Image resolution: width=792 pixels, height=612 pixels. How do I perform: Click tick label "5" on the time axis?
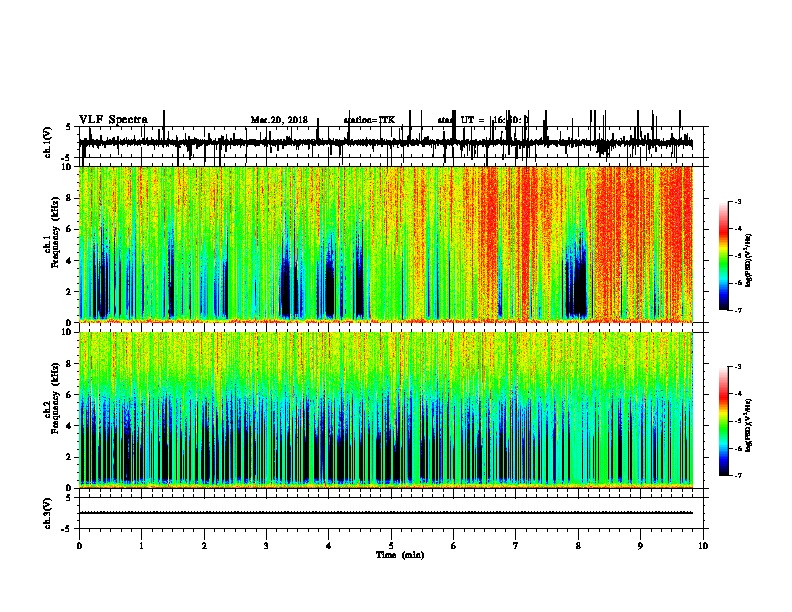point(391,546)
